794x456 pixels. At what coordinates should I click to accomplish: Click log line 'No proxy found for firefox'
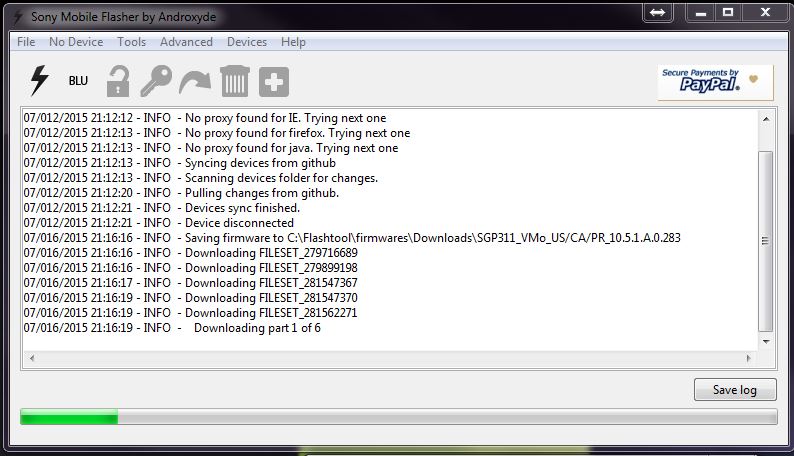(217, 133)
